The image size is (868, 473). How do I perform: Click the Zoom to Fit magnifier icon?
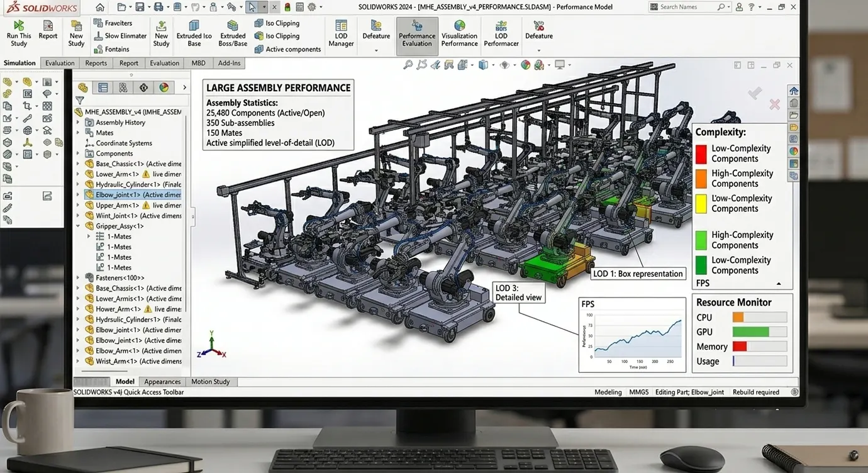point(408,65)
